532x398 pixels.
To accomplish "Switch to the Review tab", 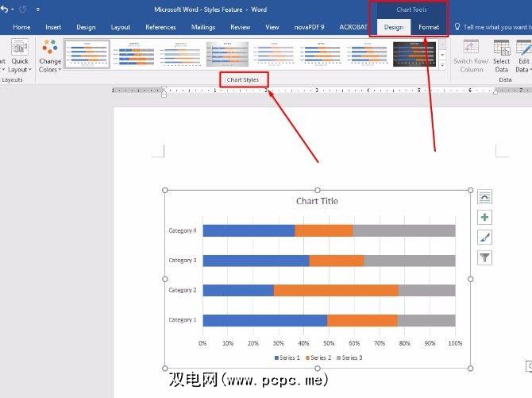I will click(241, 27).
